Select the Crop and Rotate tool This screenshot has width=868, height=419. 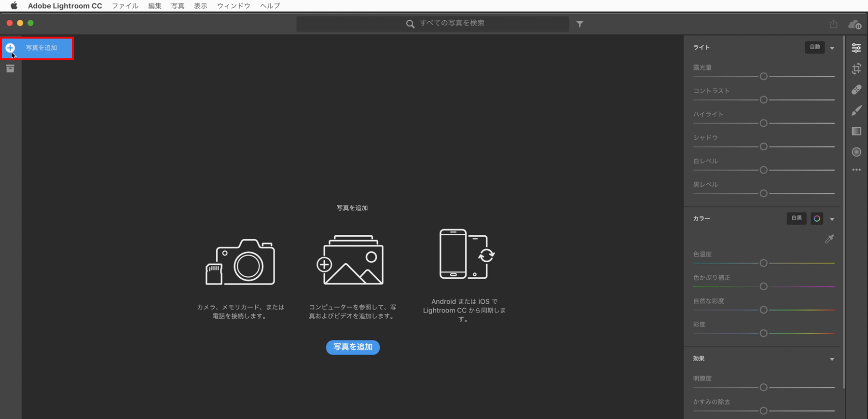(856, 68)
